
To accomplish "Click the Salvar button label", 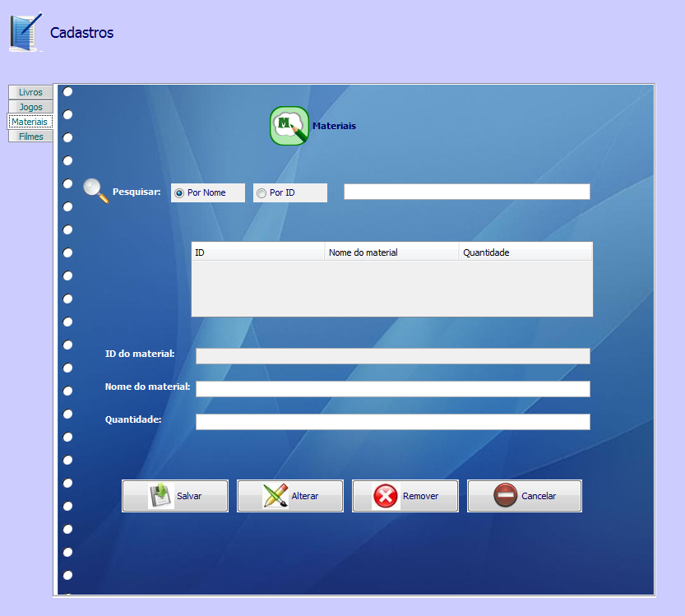I will point(189,496).
